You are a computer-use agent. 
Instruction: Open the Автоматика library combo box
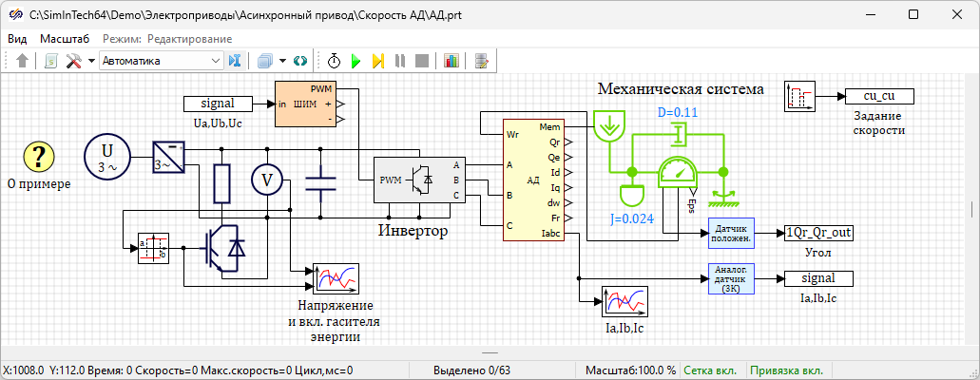pos(161,61)
